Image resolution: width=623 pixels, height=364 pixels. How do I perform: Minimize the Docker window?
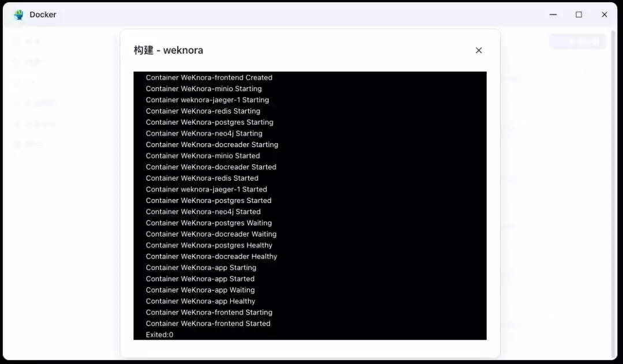click(x=553, y=14)
